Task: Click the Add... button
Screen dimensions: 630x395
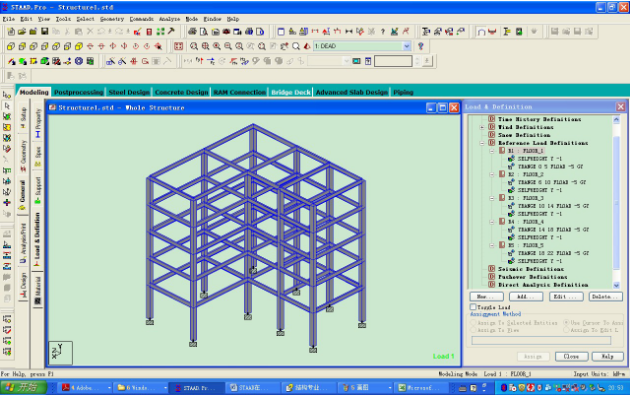Action: coord(526,297)
